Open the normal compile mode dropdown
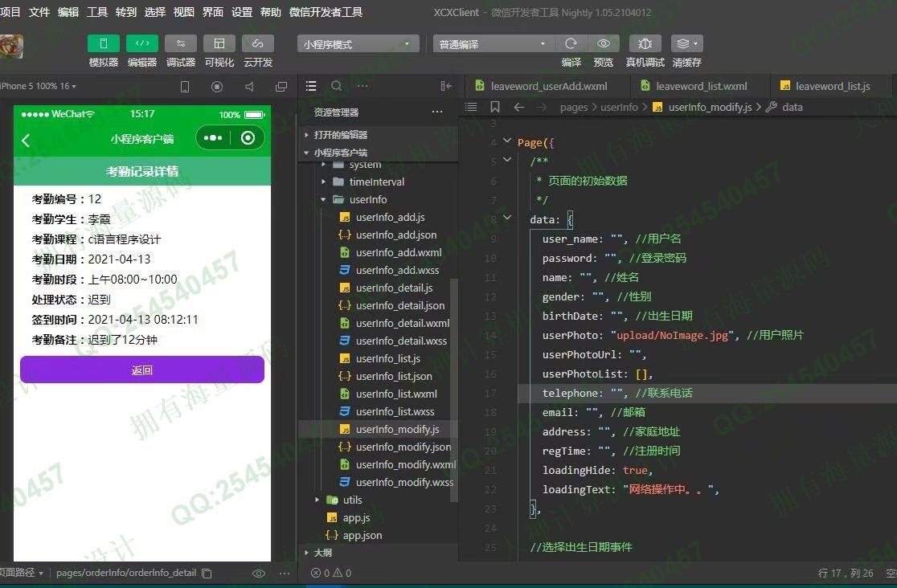897x588 pixels. coord(493,44)
